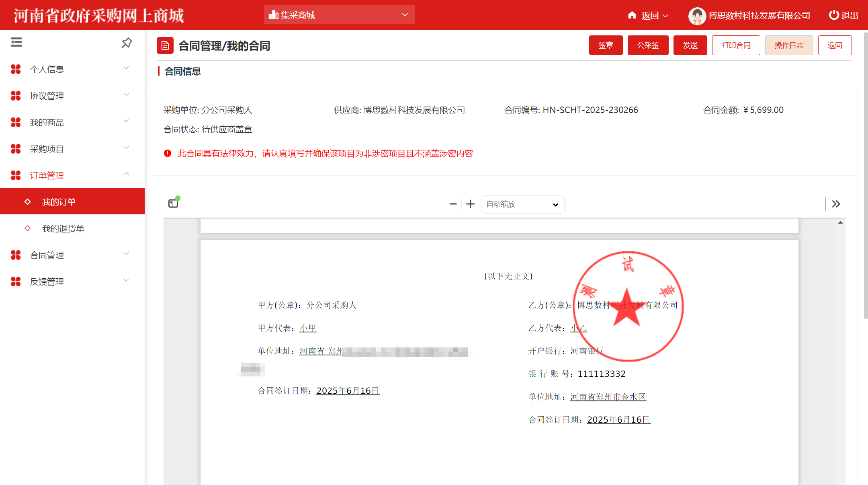This screenshot has height=485, width=868.
Task: Click the contract amount ￥5,699.00
Action: (763, 110)
